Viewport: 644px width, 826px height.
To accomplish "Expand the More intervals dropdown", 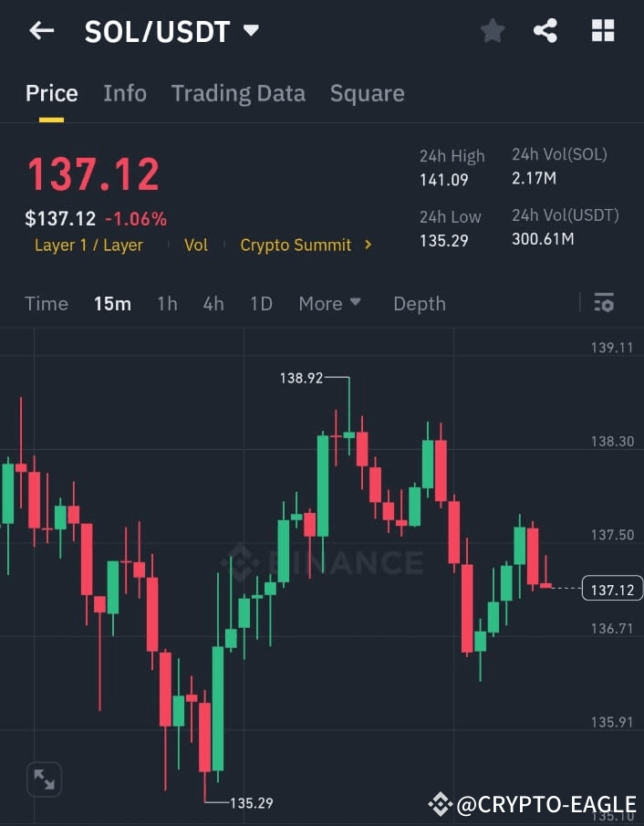I will 329,303.
